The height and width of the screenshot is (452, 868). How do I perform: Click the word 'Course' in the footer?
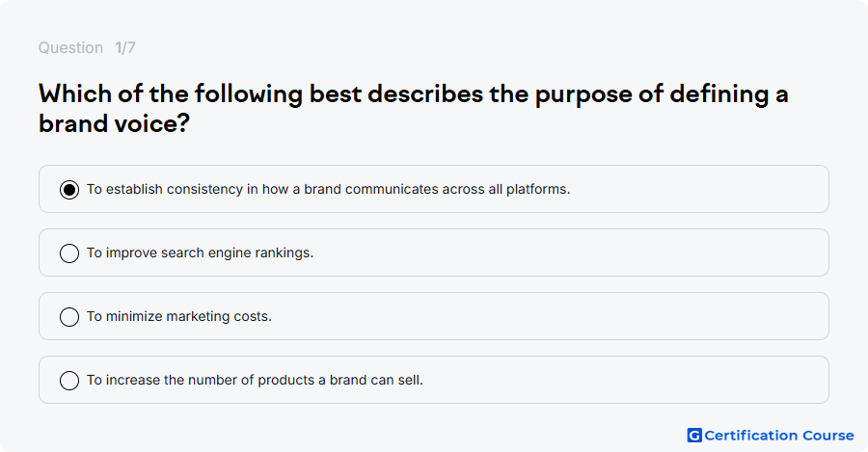pyautogui.click(x=828, y=436)
